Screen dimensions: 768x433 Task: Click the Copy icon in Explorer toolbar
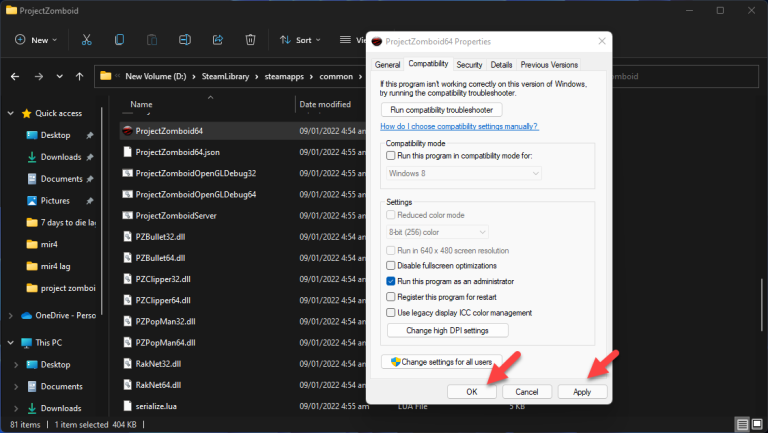119,40
